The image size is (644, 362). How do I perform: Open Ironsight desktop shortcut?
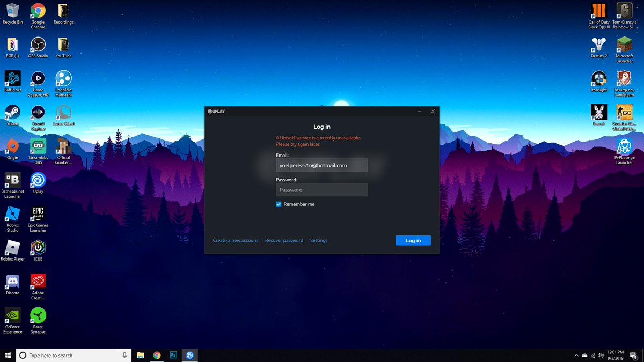pos(599,82)
